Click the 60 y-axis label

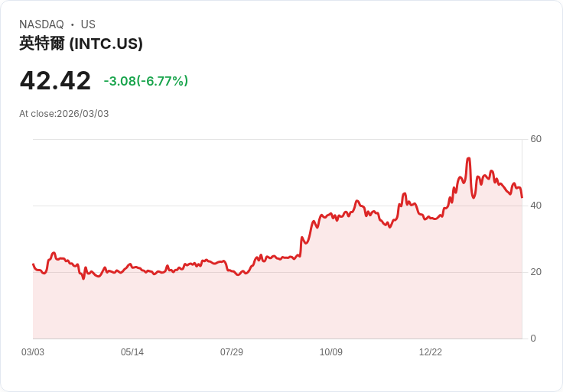pos(535,139)
